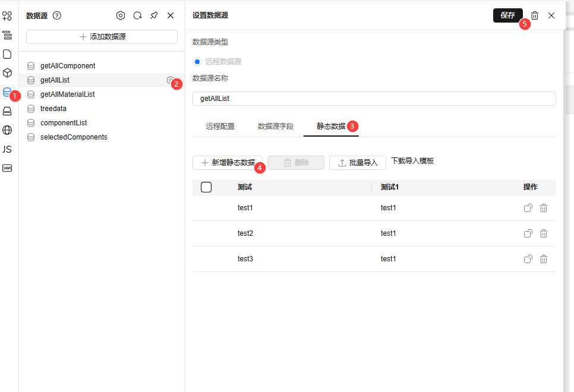Click the gear icon next to getAllList
Image resolution: width=574 pixels, height=392 pixels.
170,80
